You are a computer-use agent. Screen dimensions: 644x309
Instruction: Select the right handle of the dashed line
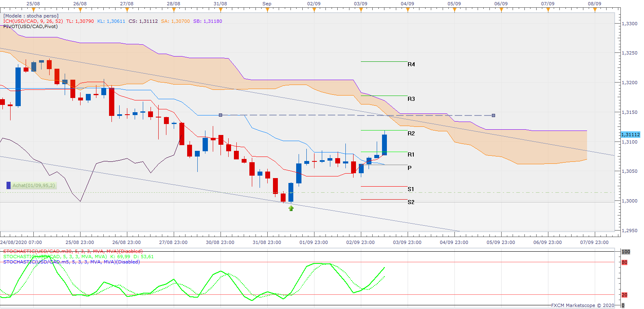[x=493, y=115]
